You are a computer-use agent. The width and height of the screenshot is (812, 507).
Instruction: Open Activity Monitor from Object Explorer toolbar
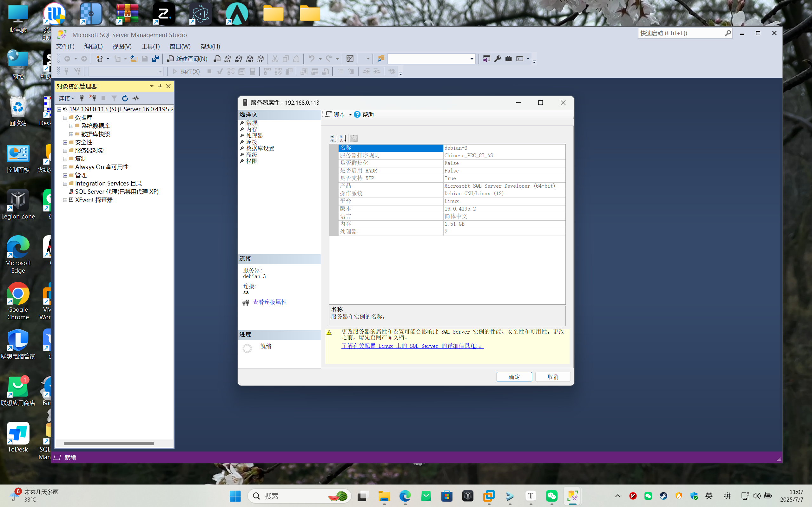coord(136,98)
